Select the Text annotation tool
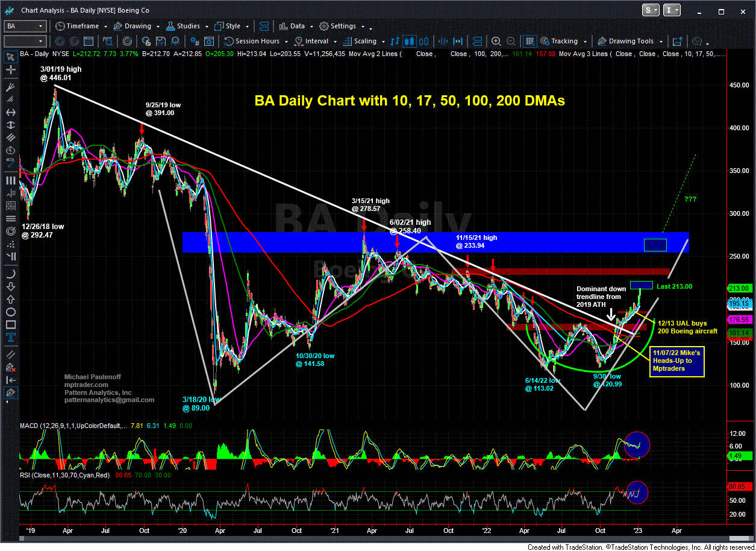The image size is (756, 551). pyautogui.click(x=11, y=338)
